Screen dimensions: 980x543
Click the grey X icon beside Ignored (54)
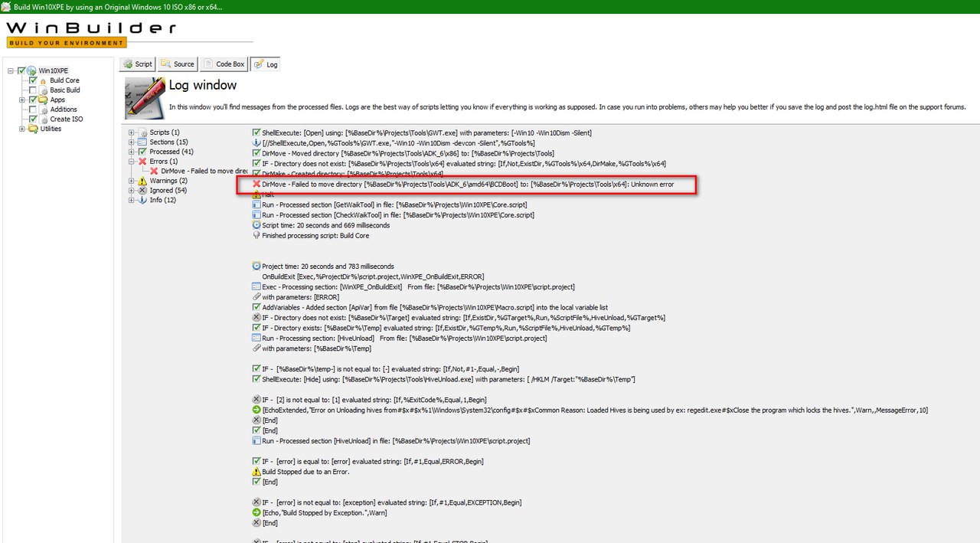click(x=143, y=190)
